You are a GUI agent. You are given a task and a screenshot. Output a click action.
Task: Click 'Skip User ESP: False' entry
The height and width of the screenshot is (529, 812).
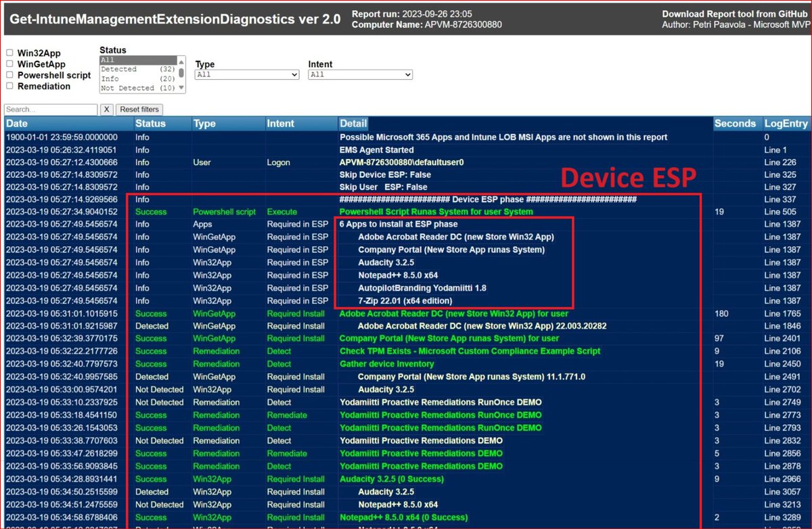384,187
